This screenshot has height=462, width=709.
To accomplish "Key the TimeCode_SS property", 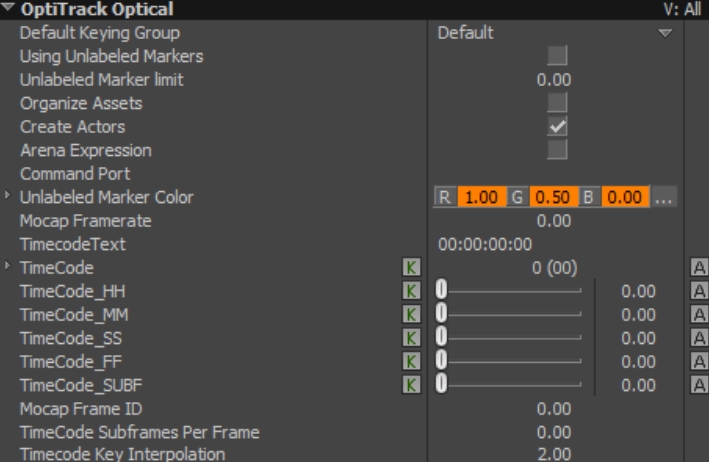I will tap(410, 338).
